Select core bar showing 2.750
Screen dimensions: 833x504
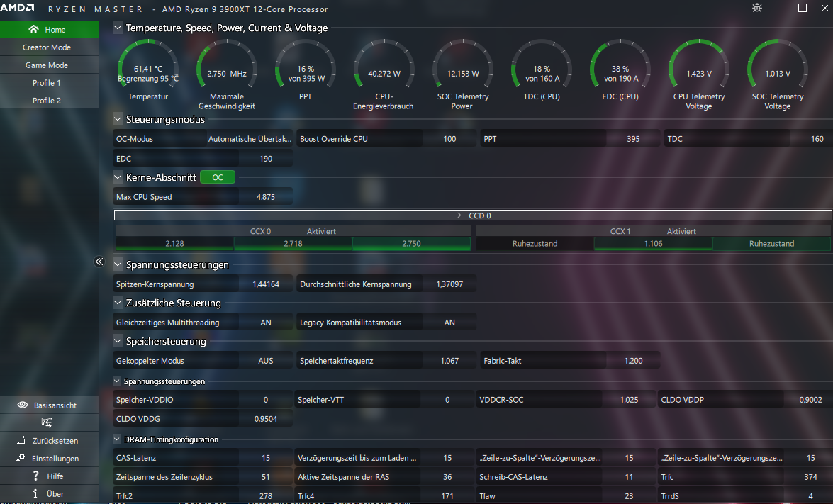click(411, 243)
